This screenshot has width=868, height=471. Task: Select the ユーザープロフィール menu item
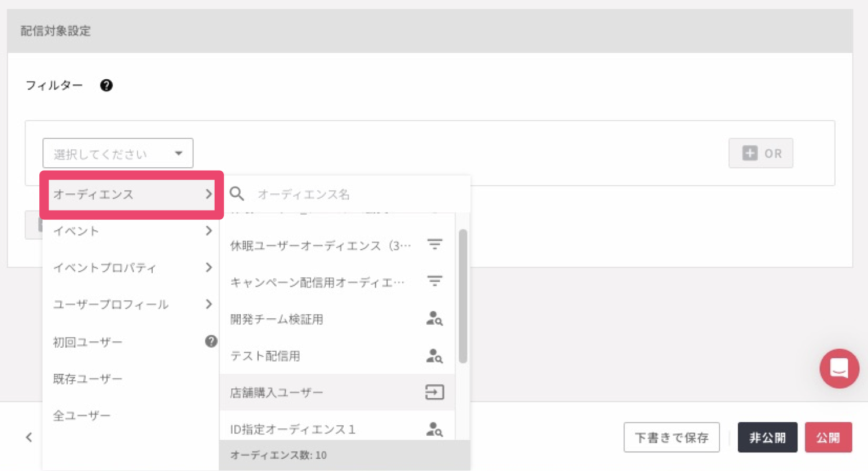[x=132, y=304]
